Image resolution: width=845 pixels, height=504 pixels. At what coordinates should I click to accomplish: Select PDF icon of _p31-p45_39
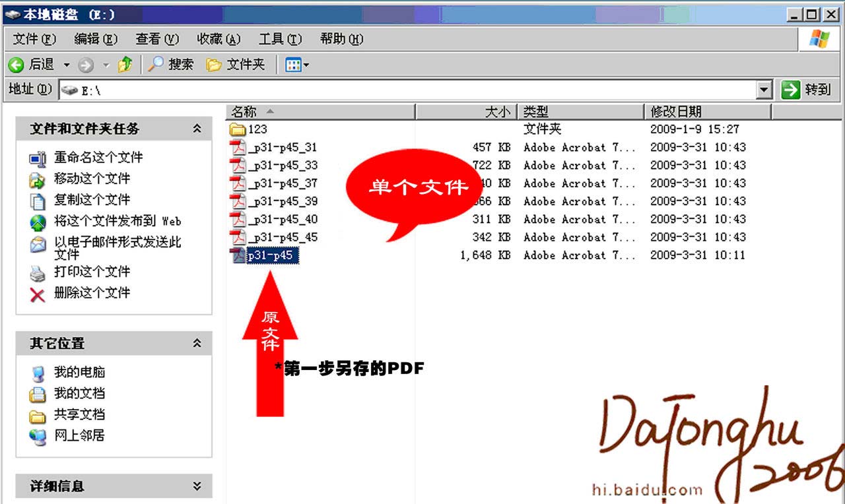click(238, 201)
